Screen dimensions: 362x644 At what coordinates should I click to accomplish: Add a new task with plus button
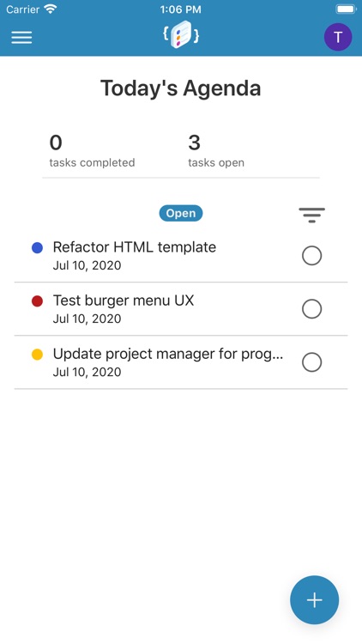pyautogui.click(x=314, y=600)
